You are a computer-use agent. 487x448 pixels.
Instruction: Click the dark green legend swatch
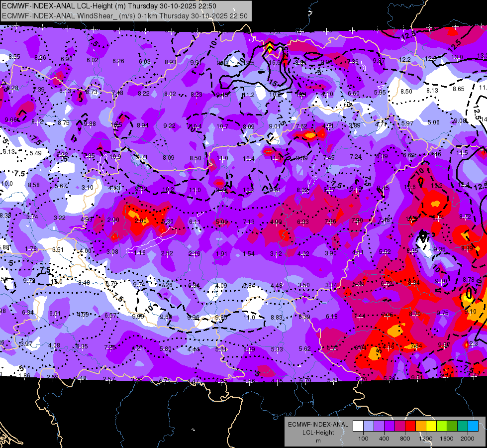click(x=452, y=426)
